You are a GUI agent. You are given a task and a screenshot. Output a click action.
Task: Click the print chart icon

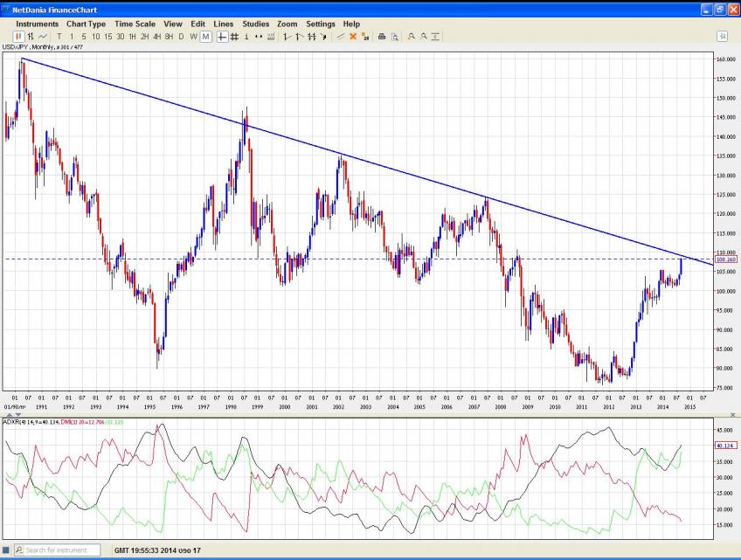pos(382,37)
